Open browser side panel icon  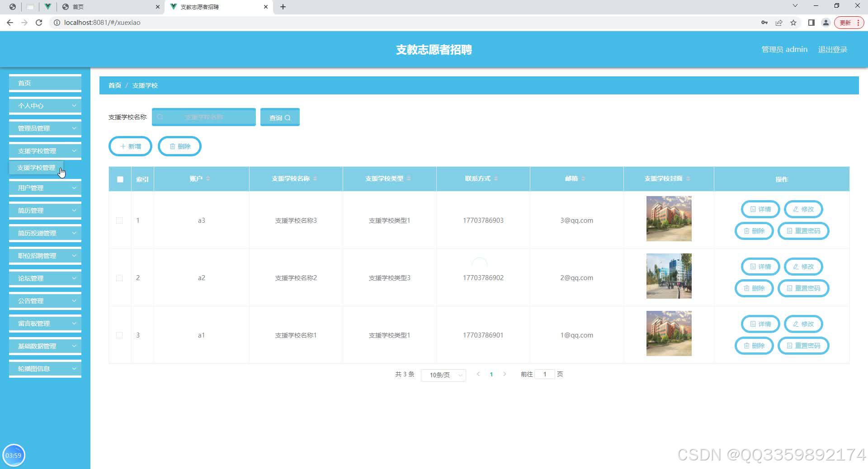(811, 23)
